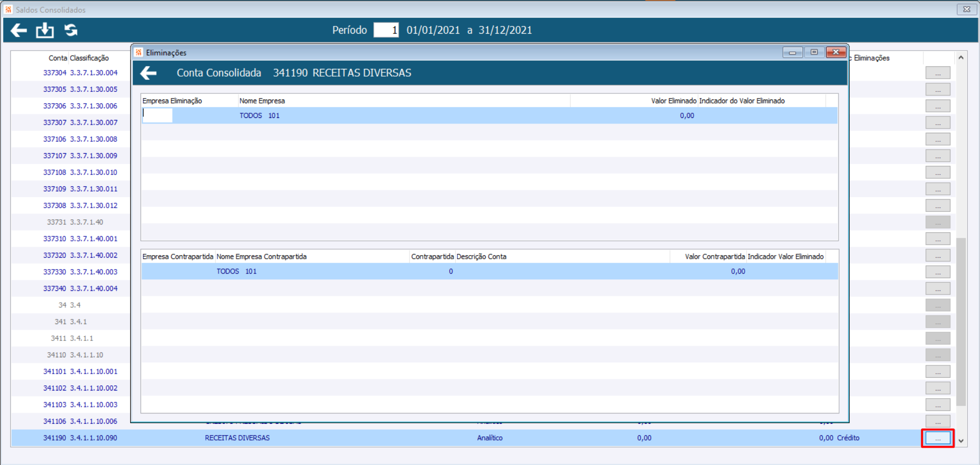Screen dimensions: 980x465
Task: Click the 0,00 value under Valor Contrapartida
Action: click(738, 272)
